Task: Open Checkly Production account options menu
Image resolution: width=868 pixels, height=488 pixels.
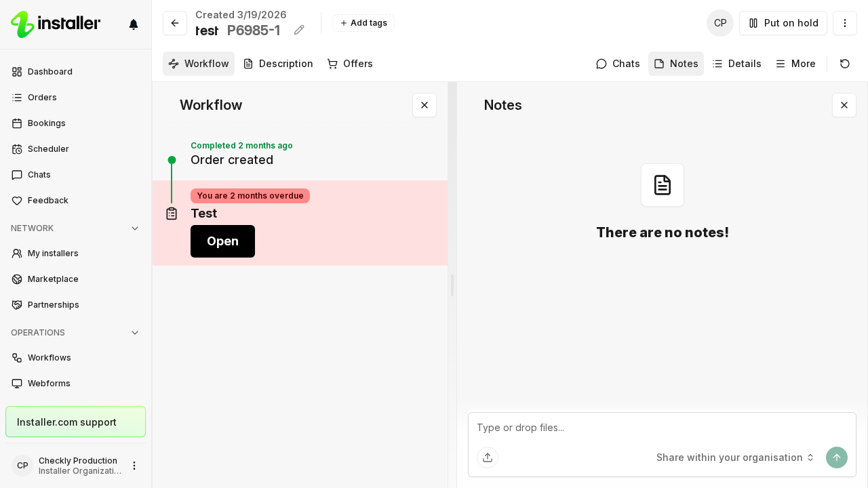Action: 134,466
